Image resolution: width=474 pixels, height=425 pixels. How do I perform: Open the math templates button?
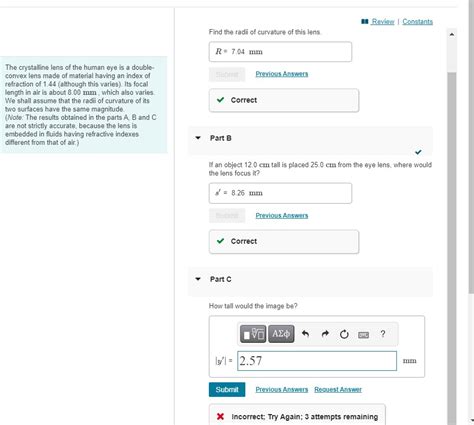click(253, 334)
